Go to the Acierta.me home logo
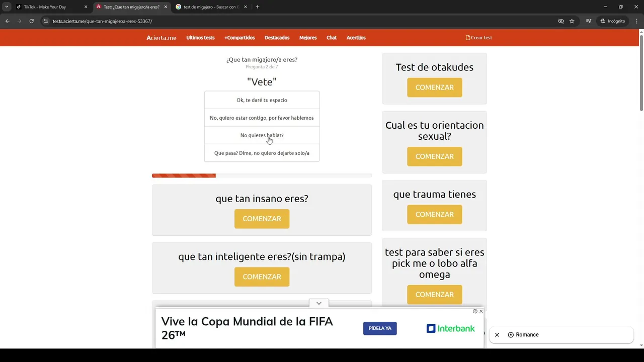The height and width of the screenshot is (362, 644). tap(162, 38)
